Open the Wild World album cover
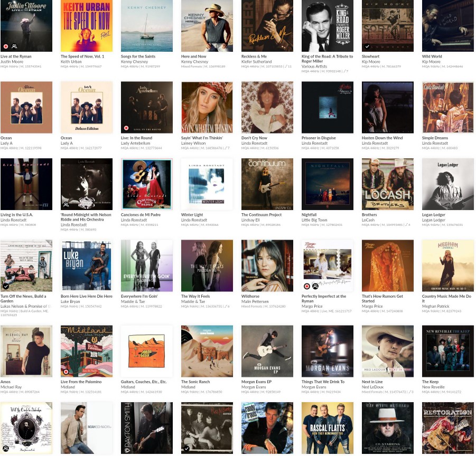Viewport: 476px width, 456px height. click(448, 26)
